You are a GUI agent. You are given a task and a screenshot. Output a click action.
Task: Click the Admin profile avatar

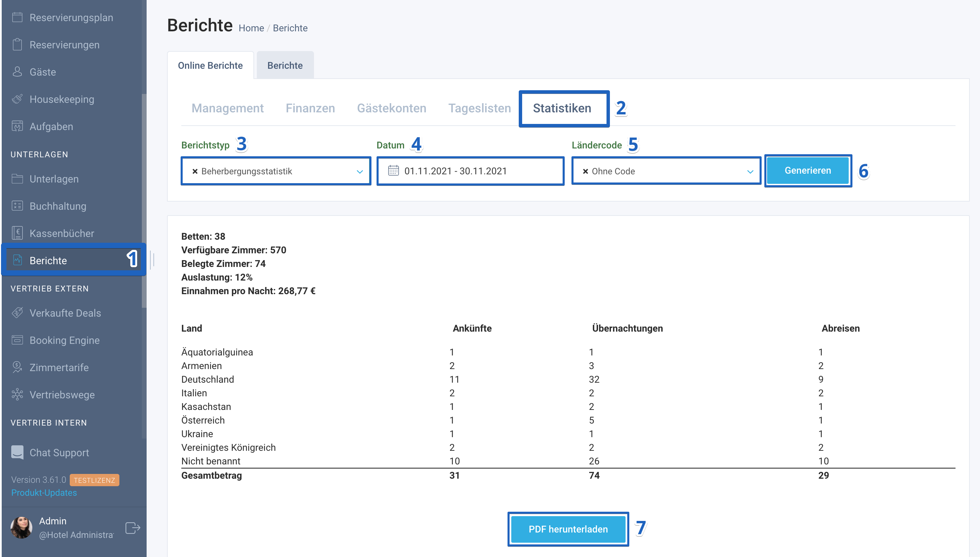21,527
